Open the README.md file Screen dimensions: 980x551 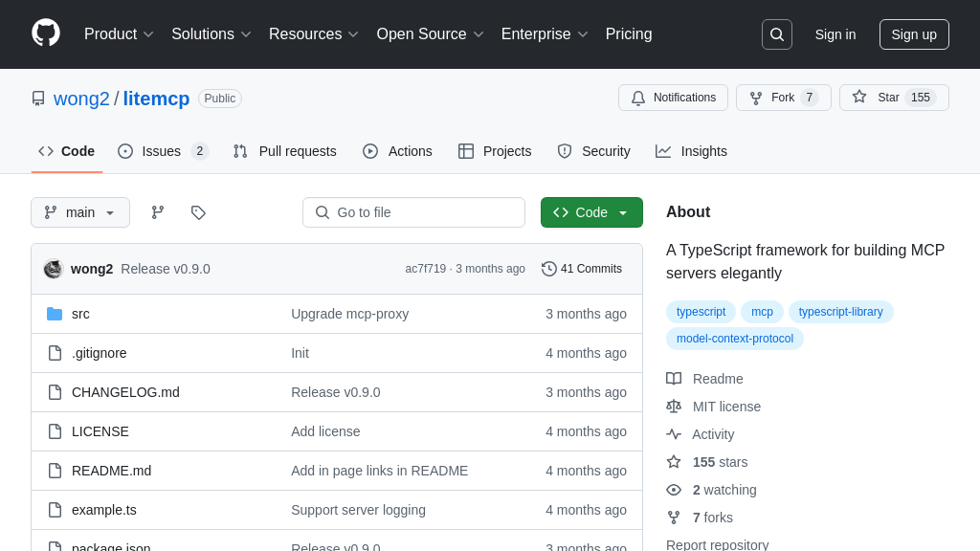click(111, 471)
